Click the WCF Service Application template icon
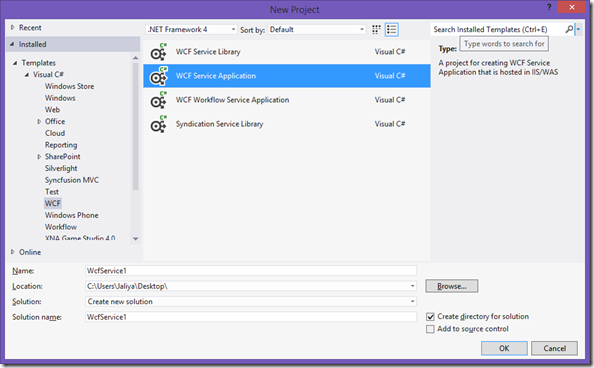Screen dimensions: 594x368 pyautogui.click(x=158, y=76)
